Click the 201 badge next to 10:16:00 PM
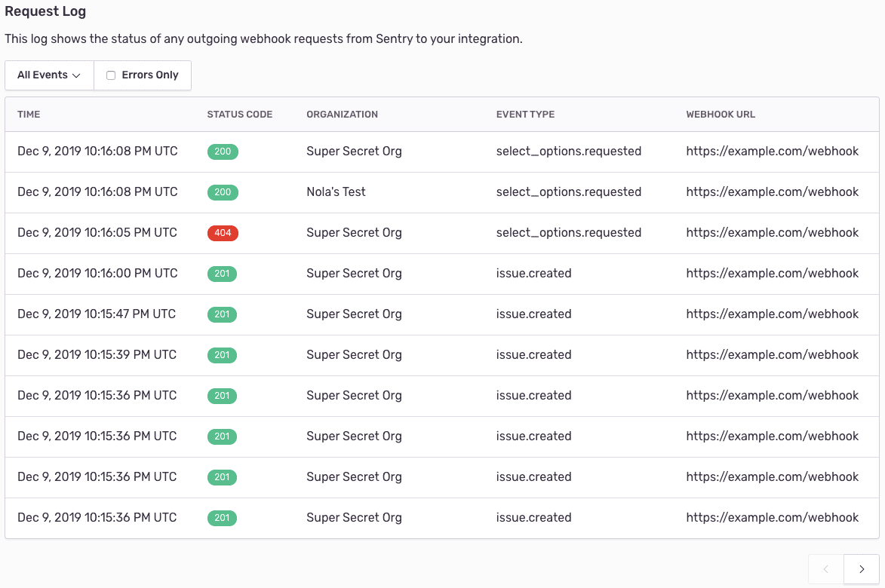This screenshot has height=588, width=885. pyautogui.click(x=223, y=274)
